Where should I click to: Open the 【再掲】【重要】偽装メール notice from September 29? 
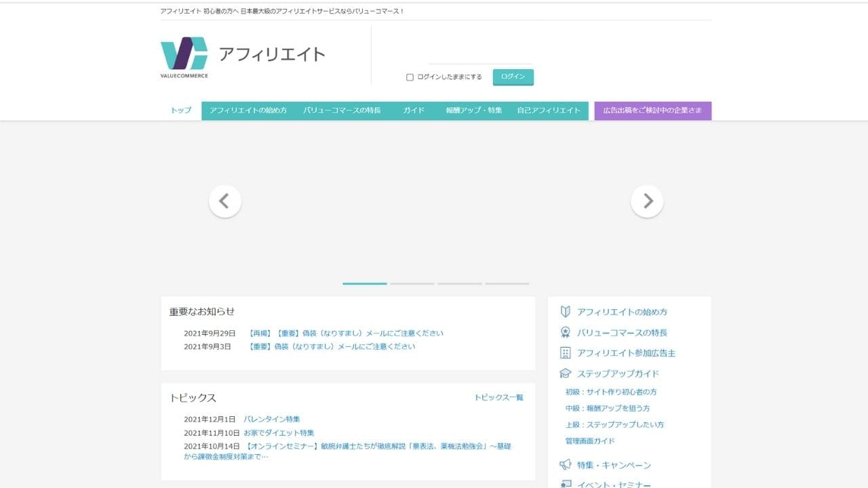[346, 333]
